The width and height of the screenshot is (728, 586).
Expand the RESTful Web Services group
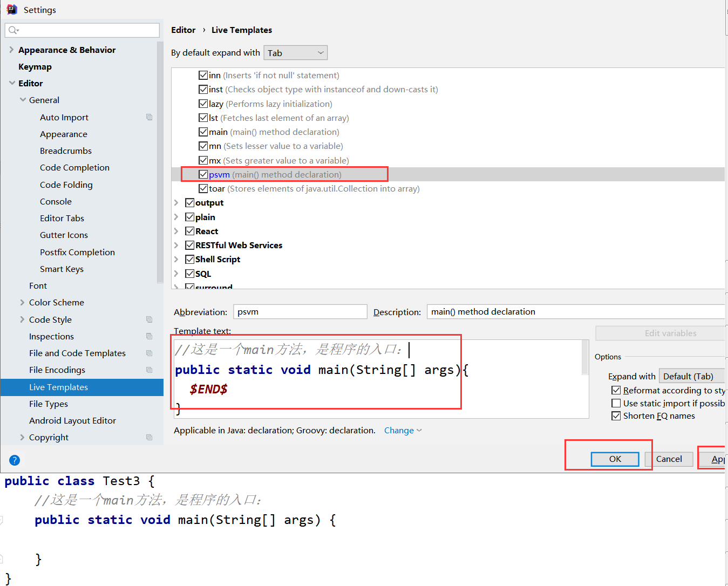[176, 245]
